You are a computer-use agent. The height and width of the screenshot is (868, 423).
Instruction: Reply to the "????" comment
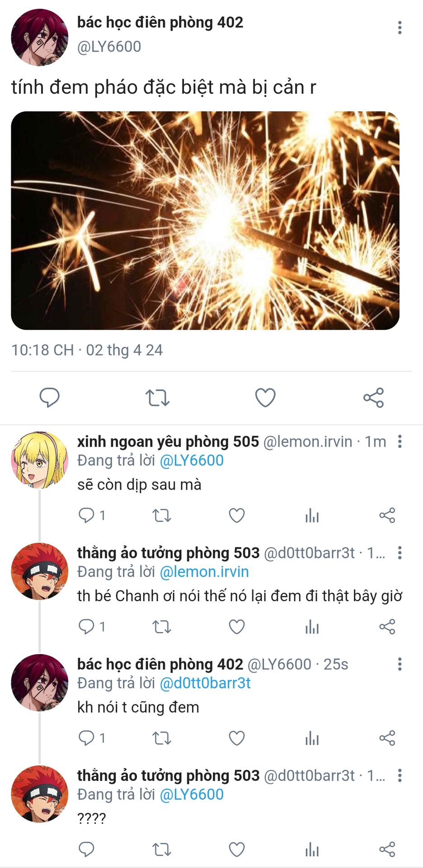(x=86, y=850)
